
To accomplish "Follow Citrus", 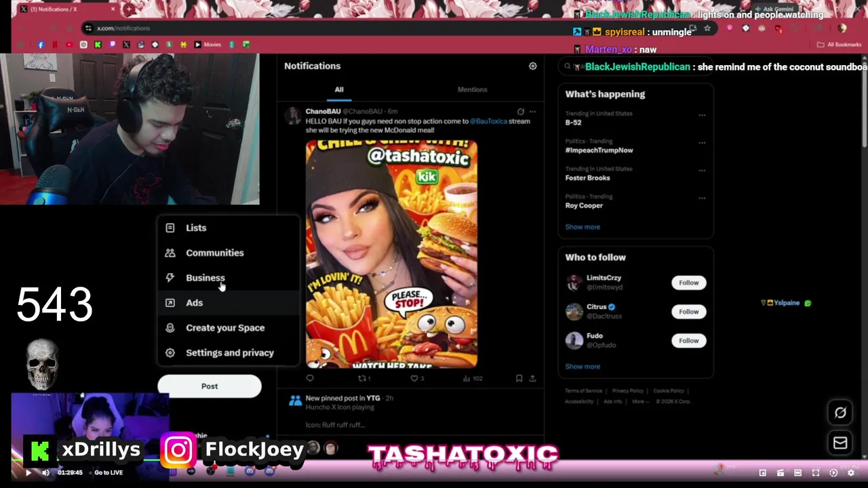I will point(688,312).
